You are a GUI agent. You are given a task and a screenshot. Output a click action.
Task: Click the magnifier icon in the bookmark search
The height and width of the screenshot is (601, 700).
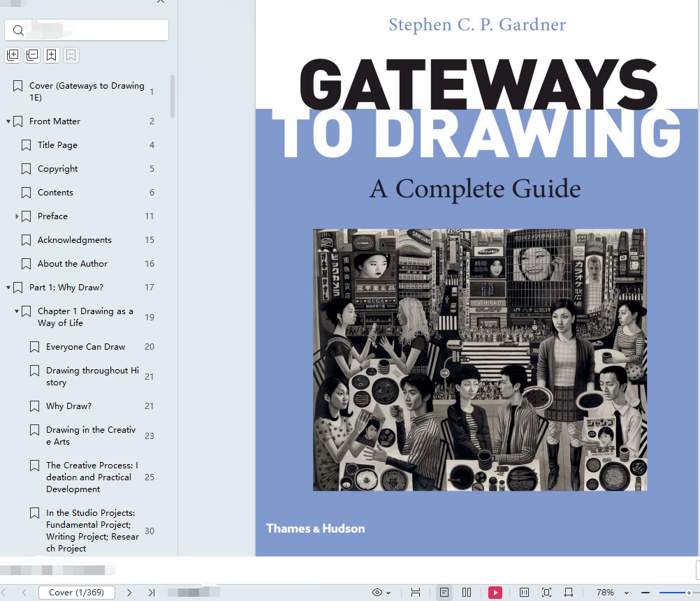tap(18, 30)
